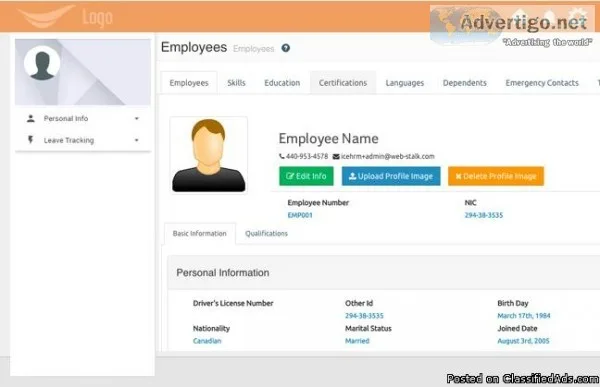
Task: Click the grey Employees breadcrumb subtitle
Action: pyautogui.click(x=254, y=49)
